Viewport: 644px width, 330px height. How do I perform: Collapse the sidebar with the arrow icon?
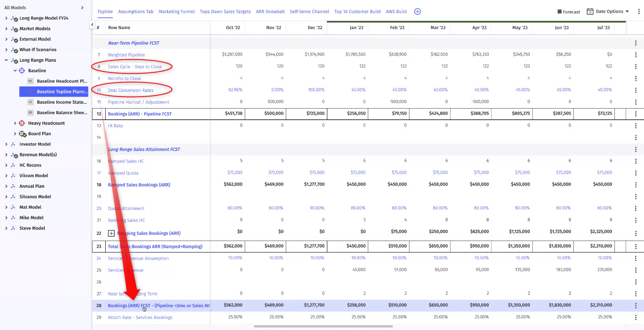[x=92, y=25]
